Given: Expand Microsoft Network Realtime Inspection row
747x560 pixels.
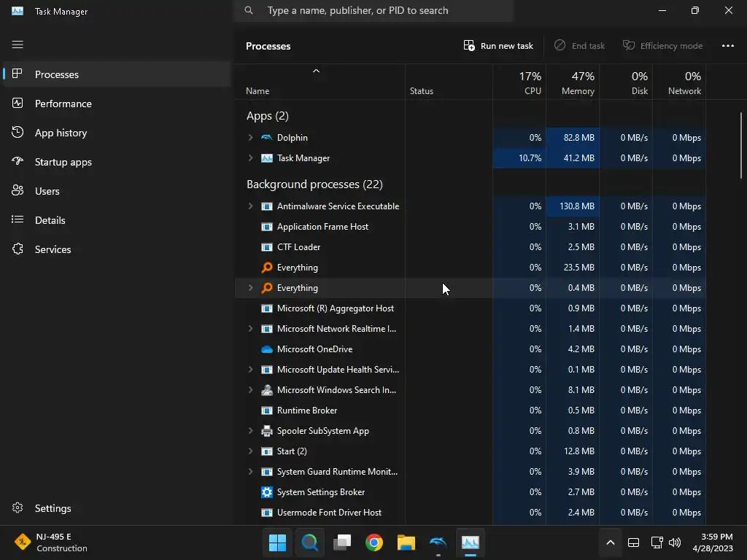Looking at the screenshot, I should 251,329.
